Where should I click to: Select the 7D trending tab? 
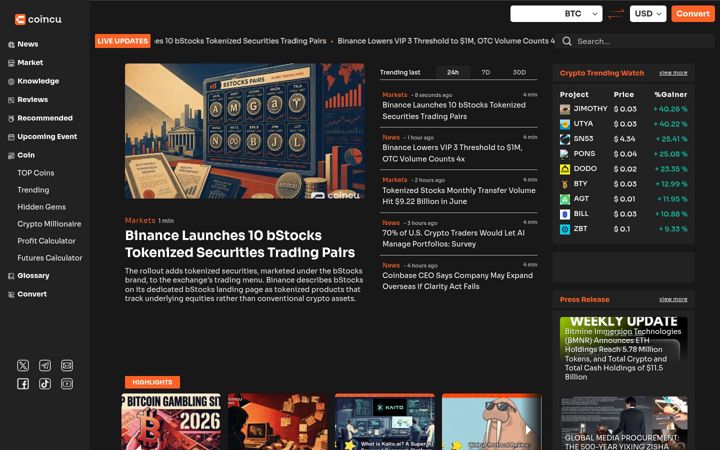pos(486,72)
